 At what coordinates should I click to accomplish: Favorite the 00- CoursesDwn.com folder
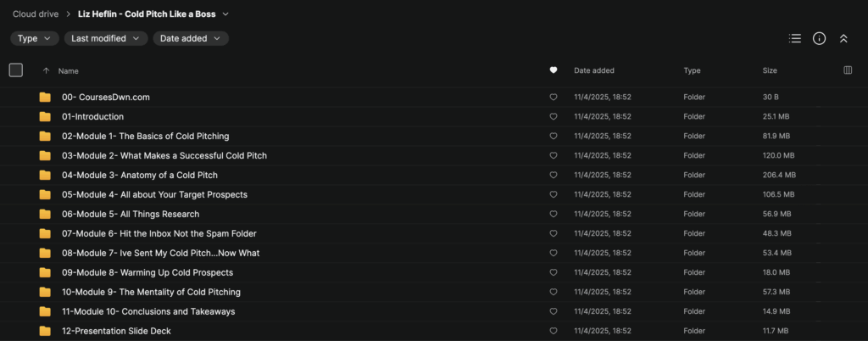tap(554, 98)
